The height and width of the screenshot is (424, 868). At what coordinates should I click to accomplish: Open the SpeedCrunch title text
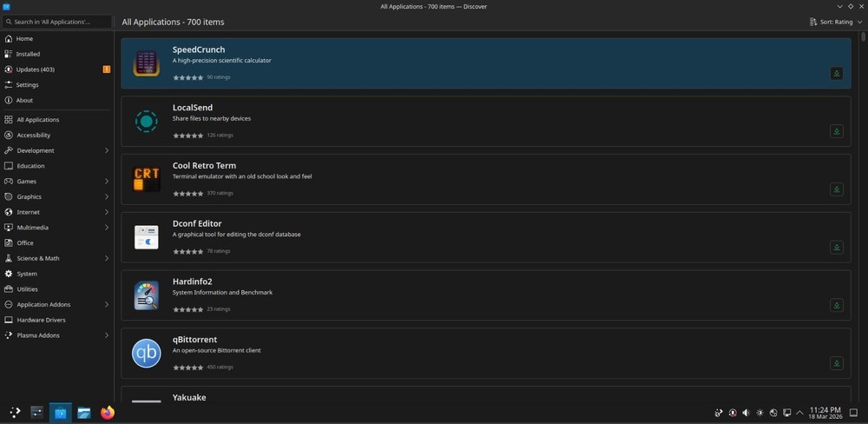pyautogui.click(x=199, y=50)
